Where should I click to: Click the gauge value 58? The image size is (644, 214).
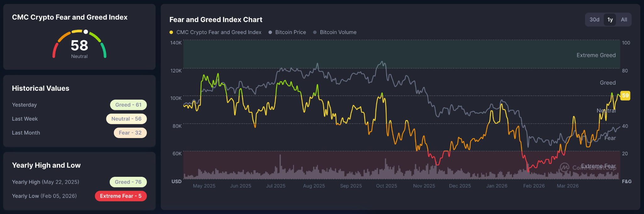[79, 46]
